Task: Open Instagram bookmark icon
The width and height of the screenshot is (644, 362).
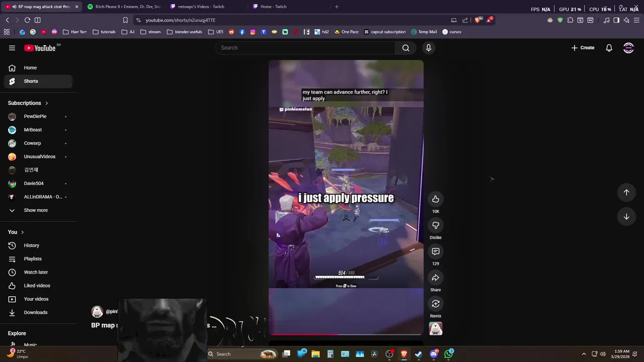Action: [x=253, y=32]
